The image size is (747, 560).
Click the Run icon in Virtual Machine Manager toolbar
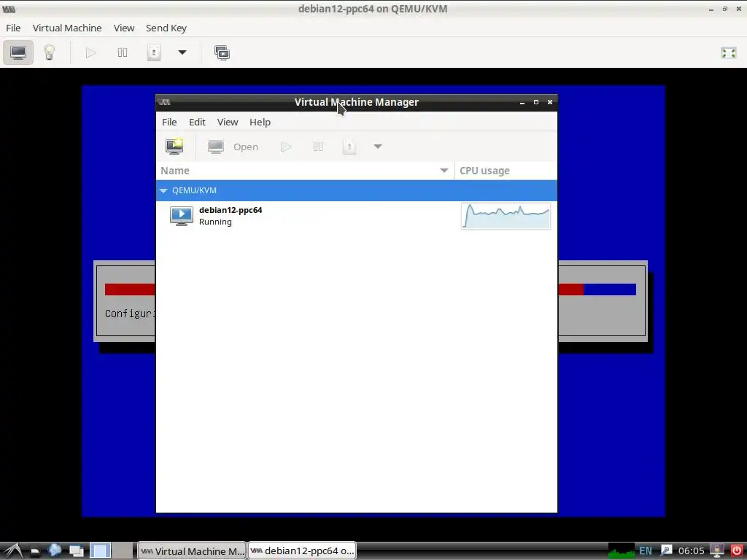(286, 147)
